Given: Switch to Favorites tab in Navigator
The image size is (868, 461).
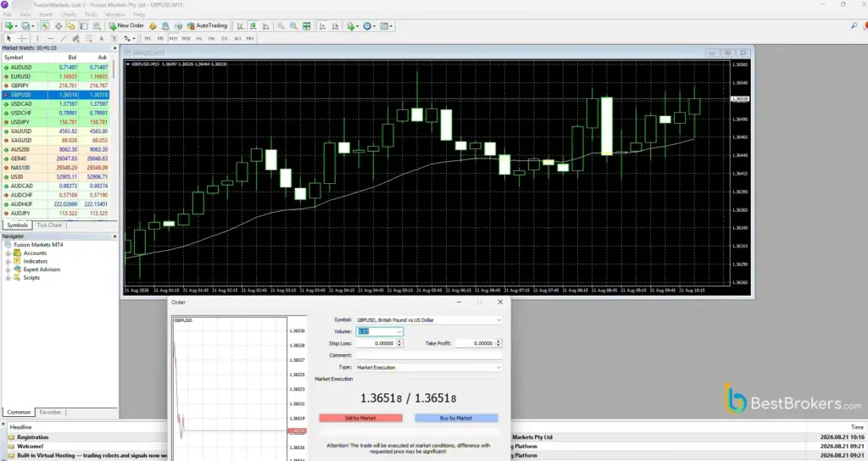Looking at the screenshot, I should point(50,413).
